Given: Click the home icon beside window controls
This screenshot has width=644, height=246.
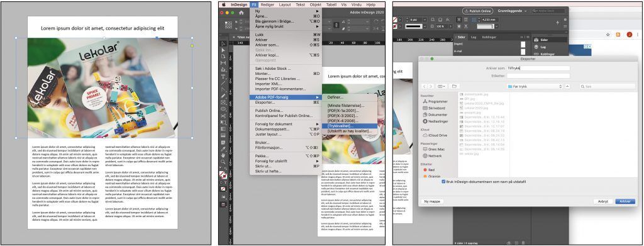Looking at the screenshot, I should pos(241,13).
